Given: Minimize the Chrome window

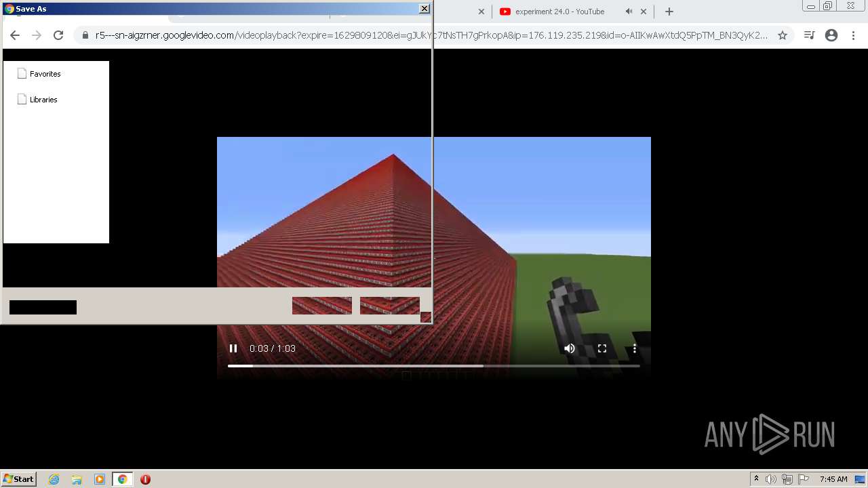Looking at the screenshot, I should pos(811,6).
